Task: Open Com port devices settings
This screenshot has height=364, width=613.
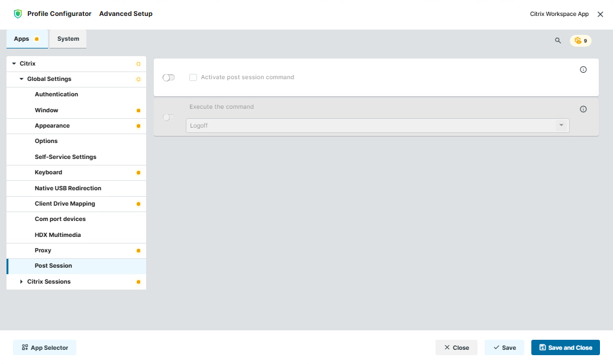Action: click(76, 219)
